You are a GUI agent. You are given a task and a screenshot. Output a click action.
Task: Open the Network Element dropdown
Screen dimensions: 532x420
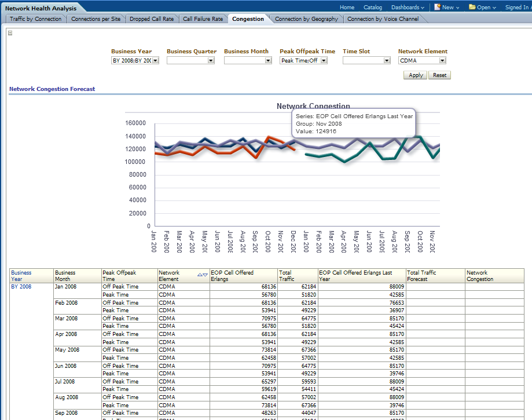(x=442, y=60)
